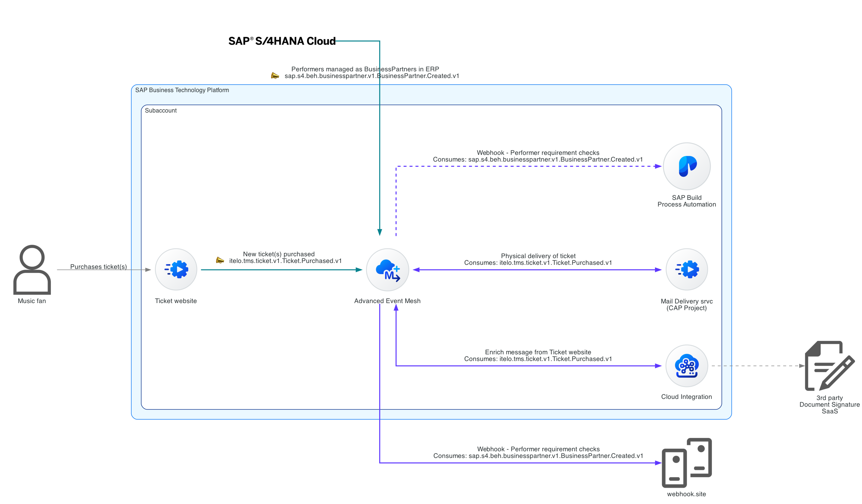The width and height of the screenshot is (862, 504).
Task: Select the SAP Build Process Automation icon
Action: pos(687,166)
